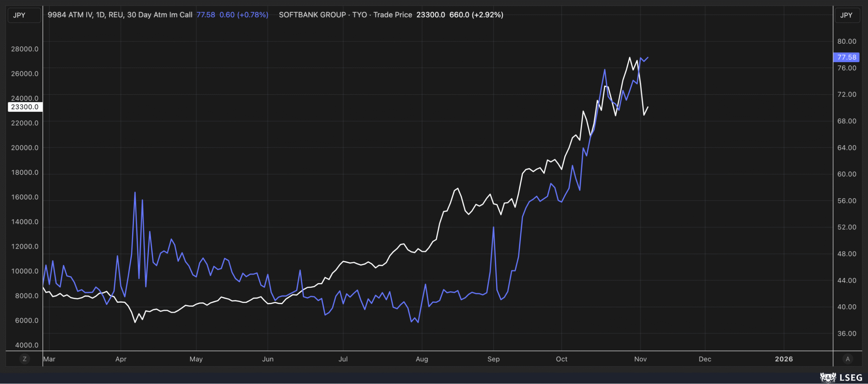Click the 77.58 current value price tag
This screenshot has width=868, height=384.
pos(846,57)
